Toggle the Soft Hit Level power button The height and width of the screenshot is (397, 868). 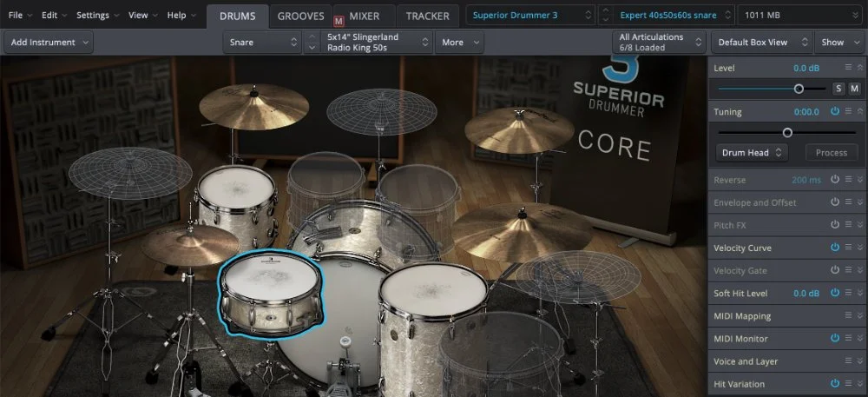(x=835, y=293)
